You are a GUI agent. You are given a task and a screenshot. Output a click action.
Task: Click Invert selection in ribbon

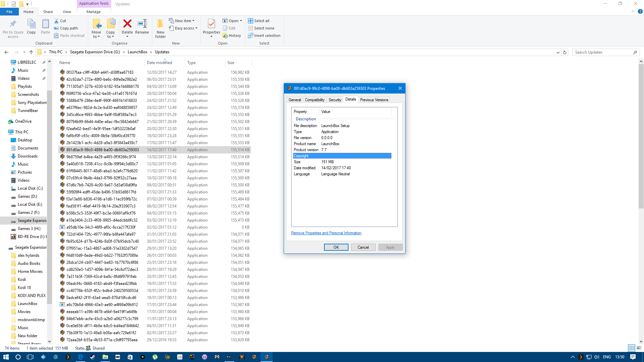(264, 36)
